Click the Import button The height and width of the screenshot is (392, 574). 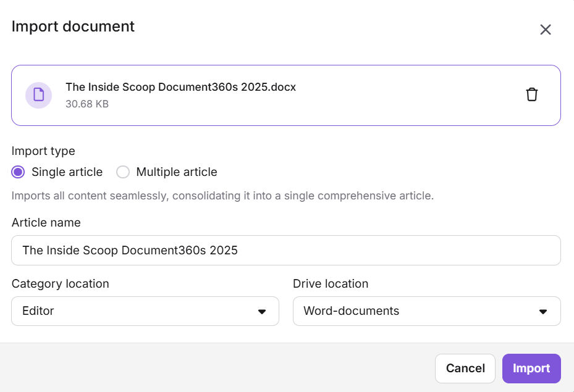531,368
